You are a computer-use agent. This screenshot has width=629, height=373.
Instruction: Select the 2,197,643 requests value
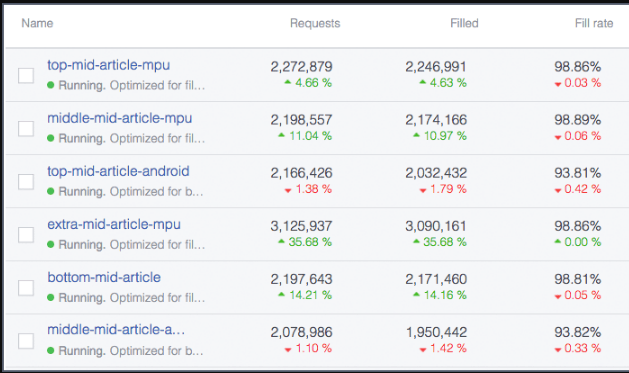coord(301,279)
